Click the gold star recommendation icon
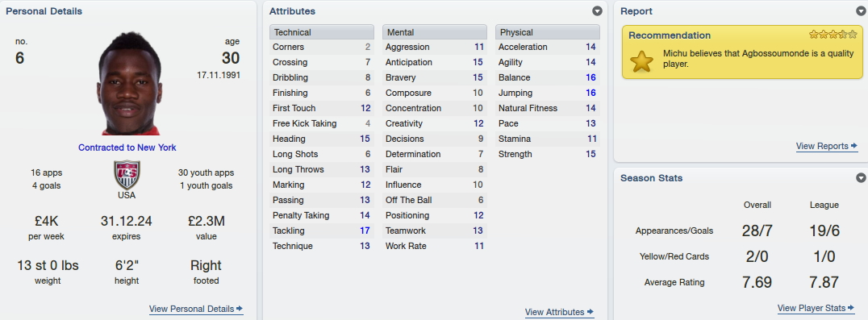 point(641,60)
